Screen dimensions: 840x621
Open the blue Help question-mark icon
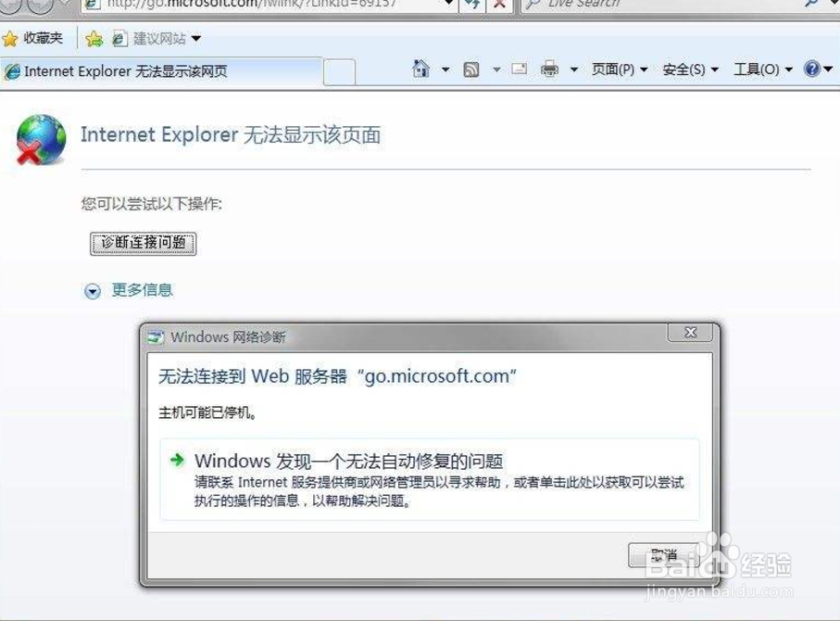(x=811, y=69)
